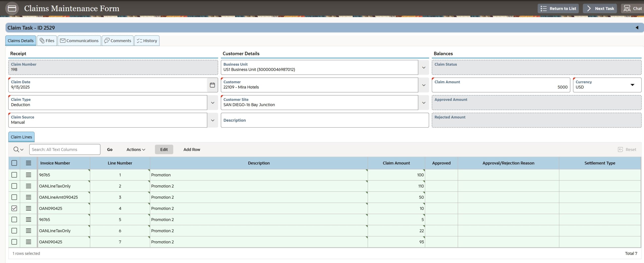Check the select-all checkbox in the table header

pos(14,163)
